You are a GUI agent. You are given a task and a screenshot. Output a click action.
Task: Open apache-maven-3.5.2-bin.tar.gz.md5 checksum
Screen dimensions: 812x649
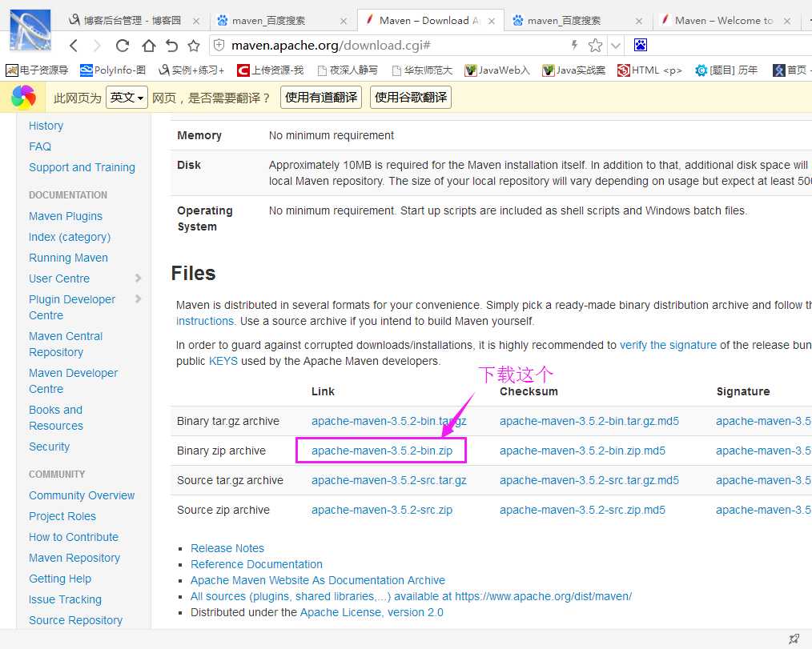589,421
